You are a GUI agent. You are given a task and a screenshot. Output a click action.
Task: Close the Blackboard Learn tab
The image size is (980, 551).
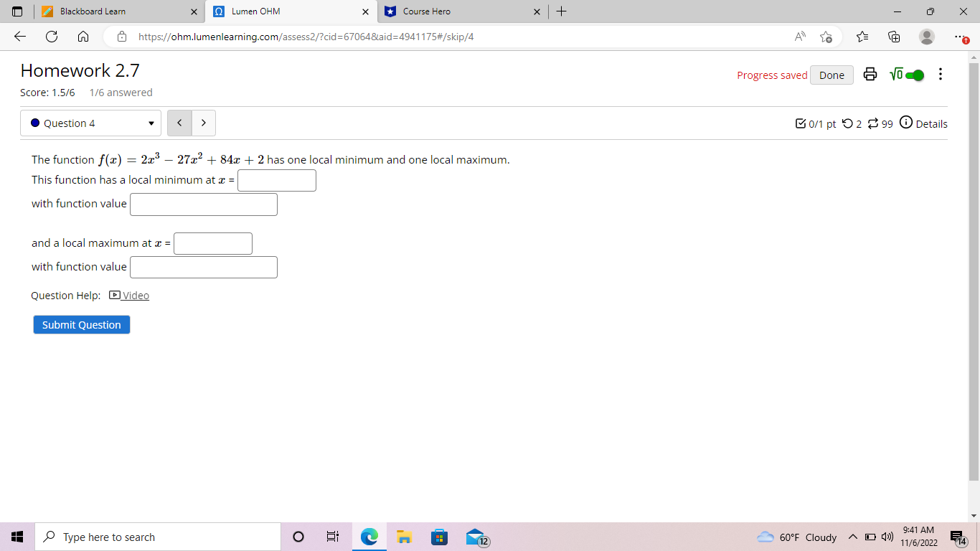pyautogui.click(x=194, y=11)
